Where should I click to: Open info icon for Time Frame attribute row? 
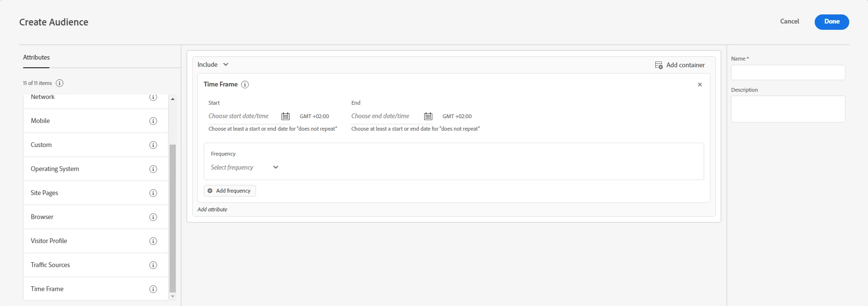153,289
